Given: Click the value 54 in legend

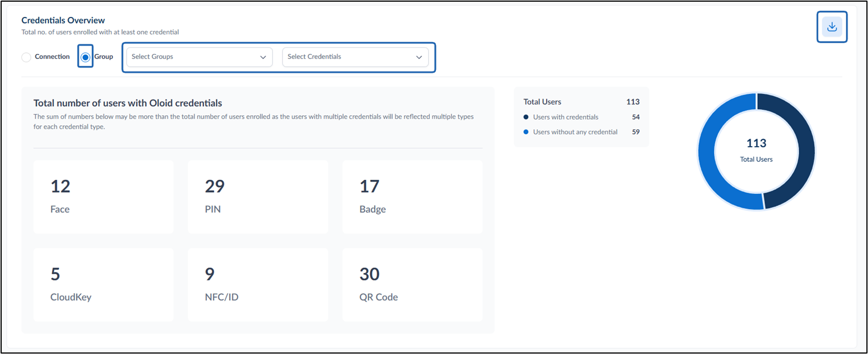Looking at the screenshot, I should tap(635, 117).
